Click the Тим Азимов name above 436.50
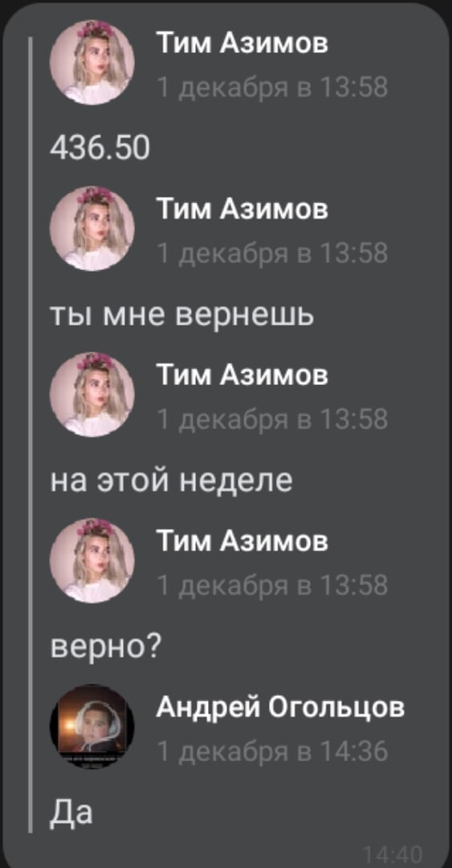 [242, 43]
